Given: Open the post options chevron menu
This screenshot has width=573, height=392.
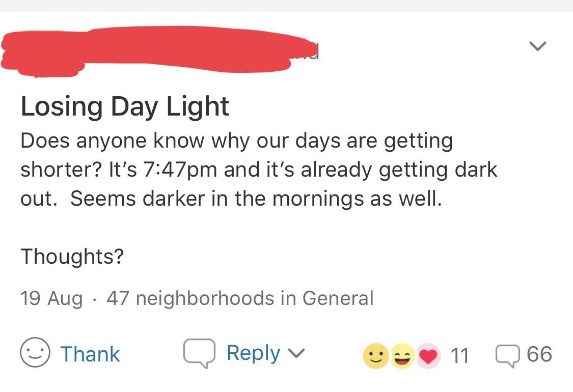Looking at the screenshot, I should point(537,47).
